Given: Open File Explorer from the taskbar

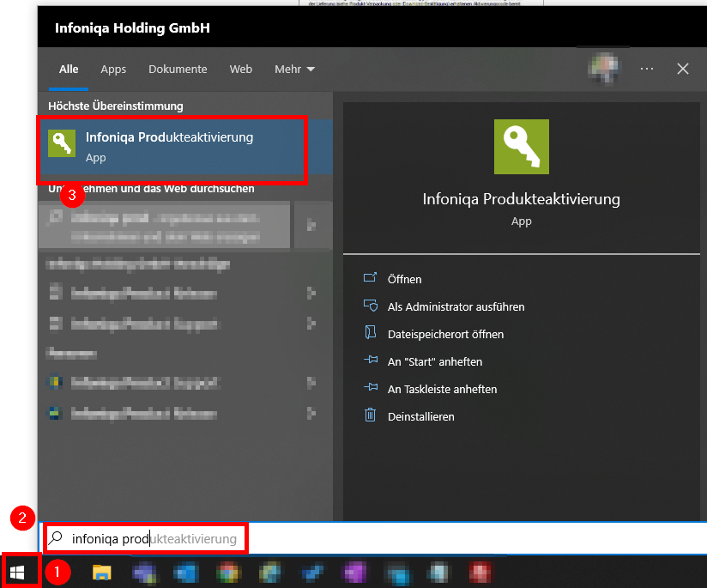Looking at the screenshot, I should click(x=102, y=573).
